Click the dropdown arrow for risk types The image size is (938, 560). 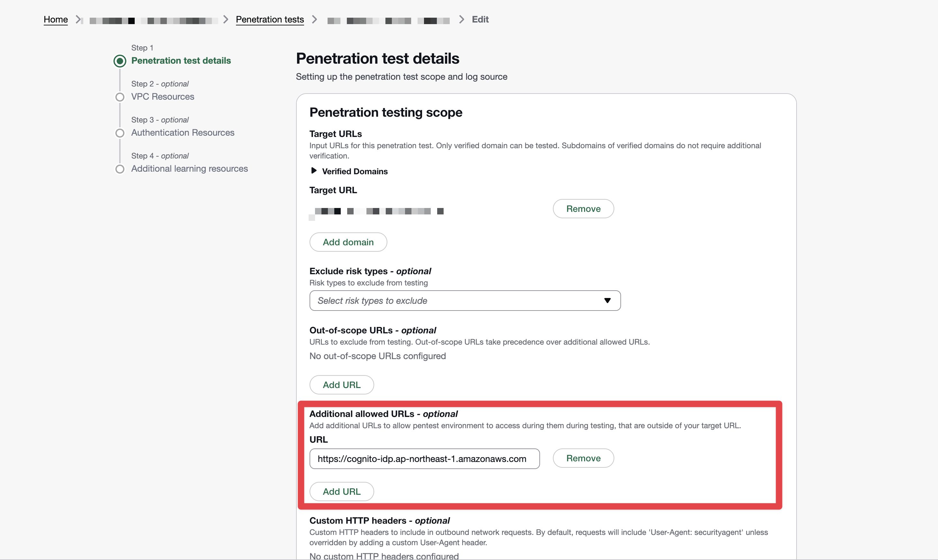tap(607, 300)
